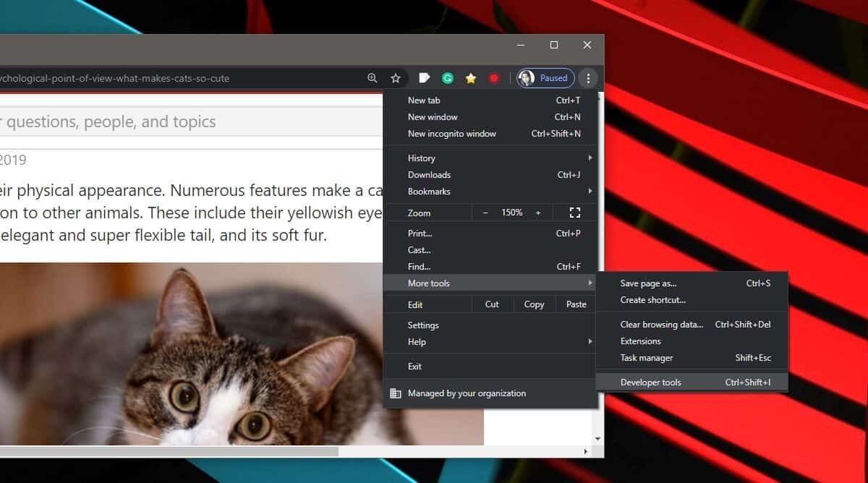This screenshot has height=483, width=868.
Task: Select Developer tools from the submenu
Action: [651, 382]
